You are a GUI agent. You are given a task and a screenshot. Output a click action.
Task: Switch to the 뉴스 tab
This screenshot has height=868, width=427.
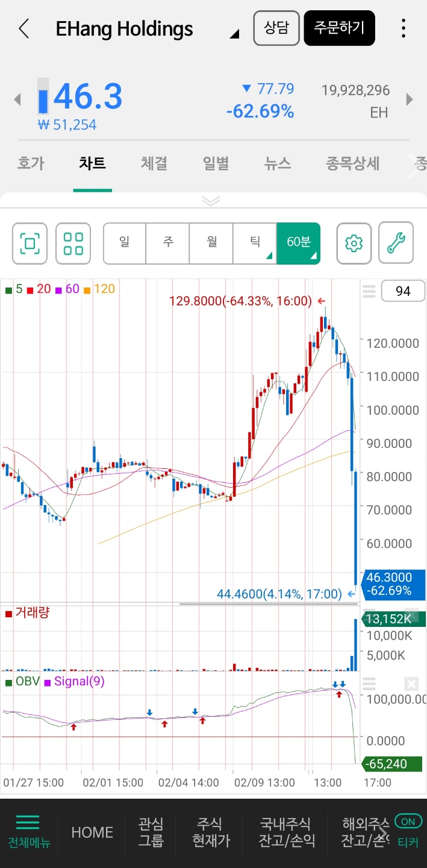click(x=277, y=163)
